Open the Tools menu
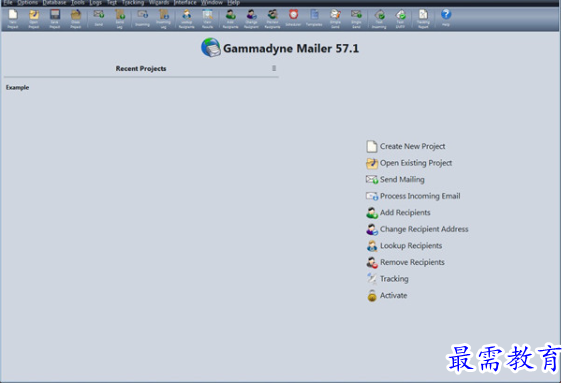This screenshot has width=570, height=390. (x=78, y=3)
